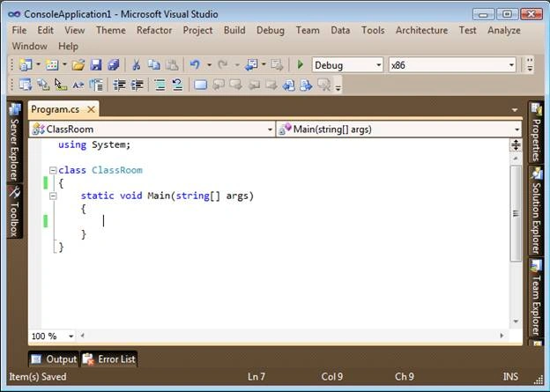
Task: Open the Help menu
Action: 68,46
